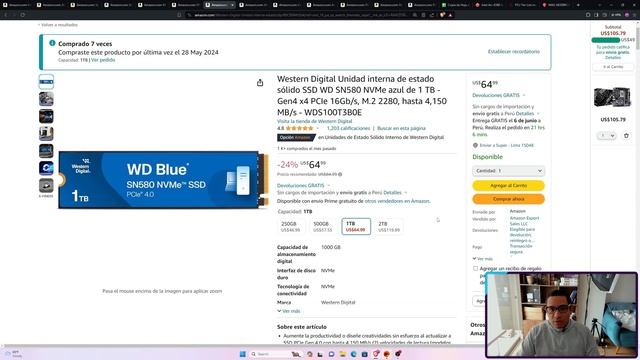
Task: Click the motherboard thumbnail in cart sidebar
Action: click(x=612, y=98)
